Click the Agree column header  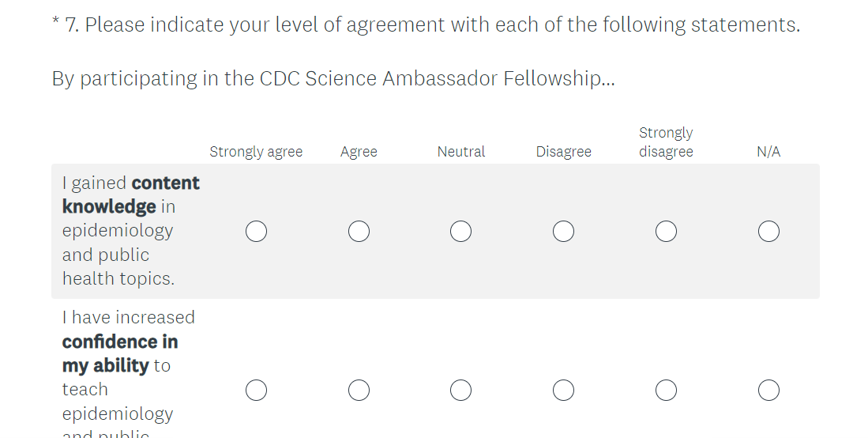[x=359, y=152]
